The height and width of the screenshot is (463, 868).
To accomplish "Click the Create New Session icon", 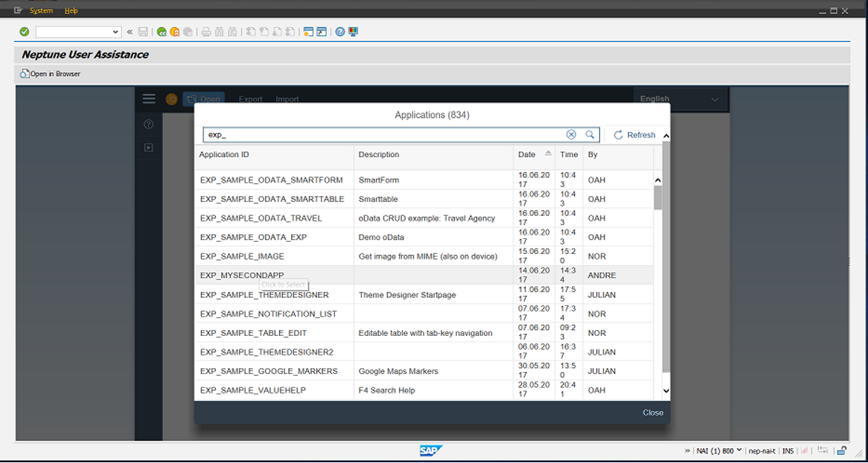I will [308, 32].
